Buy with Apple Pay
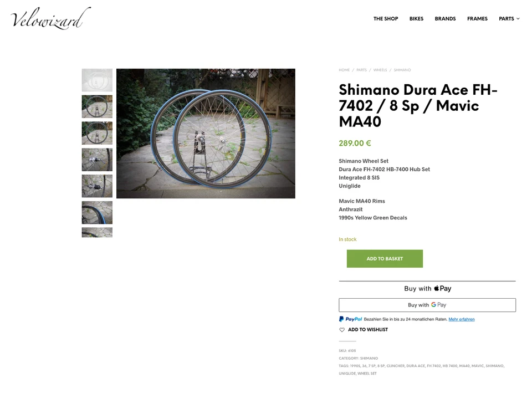 pyautogui.click(x=427, y=288)
